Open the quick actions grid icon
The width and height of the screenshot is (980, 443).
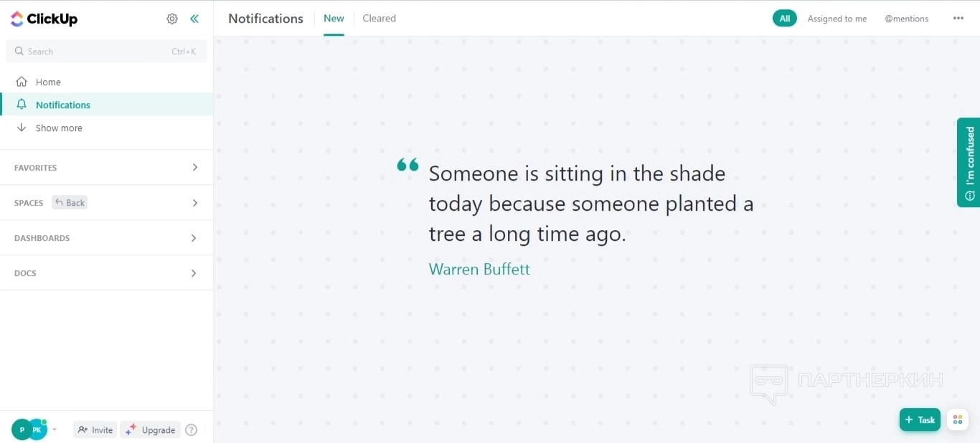(x=958, y=420)
